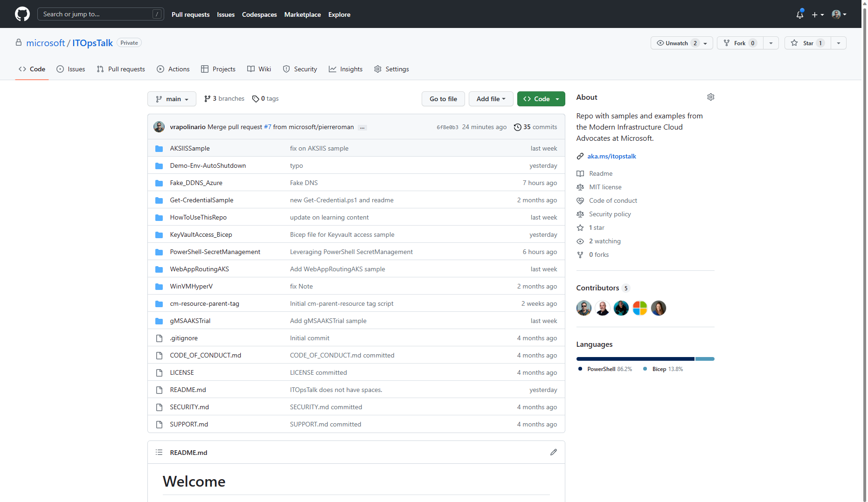Open the aka.ms/itopstalk link
Screen dimensions: 868x502
click(x=611, y=156)
